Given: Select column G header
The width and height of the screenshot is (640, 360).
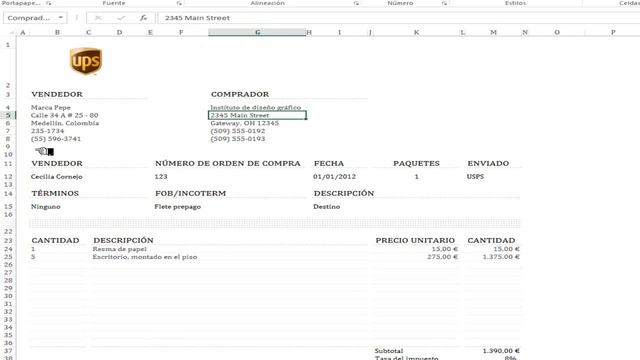Looking at the screenshot, I should (x=257, y=32).
